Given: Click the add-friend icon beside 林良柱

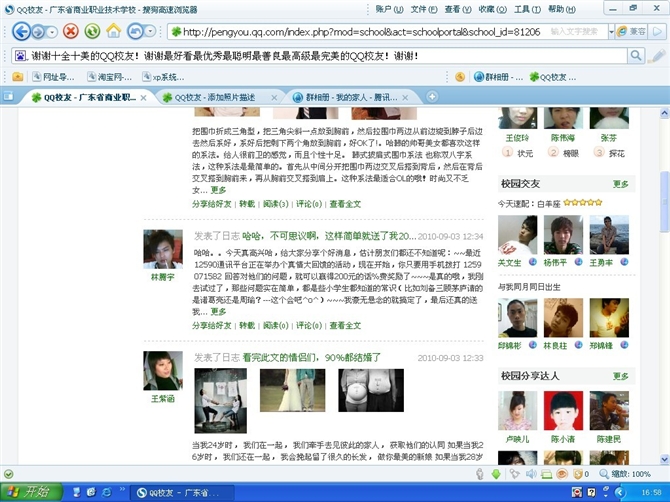Looking at the screenshot, I should click(x=579, y=345).
